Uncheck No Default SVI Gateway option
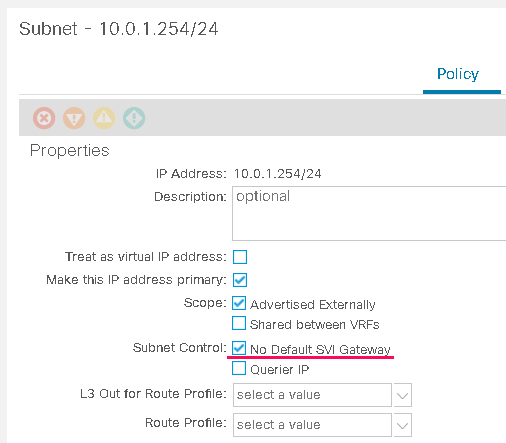The image size is (506, 443). click(239, 348)
